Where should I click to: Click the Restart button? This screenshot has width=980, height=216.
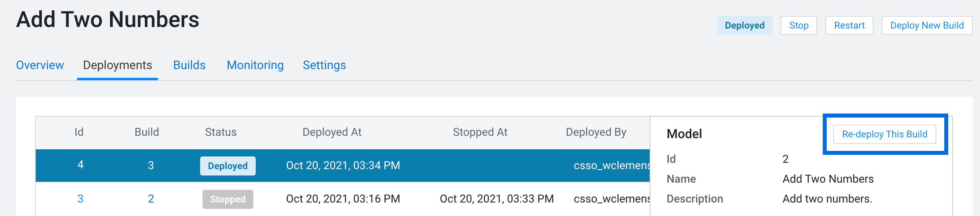[x=849, y=25]
